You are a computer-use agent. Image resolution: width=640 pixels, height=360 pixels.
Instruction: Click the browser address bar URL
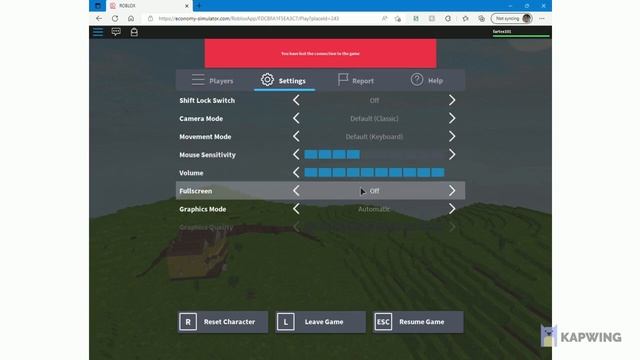(x=249, y=18)
